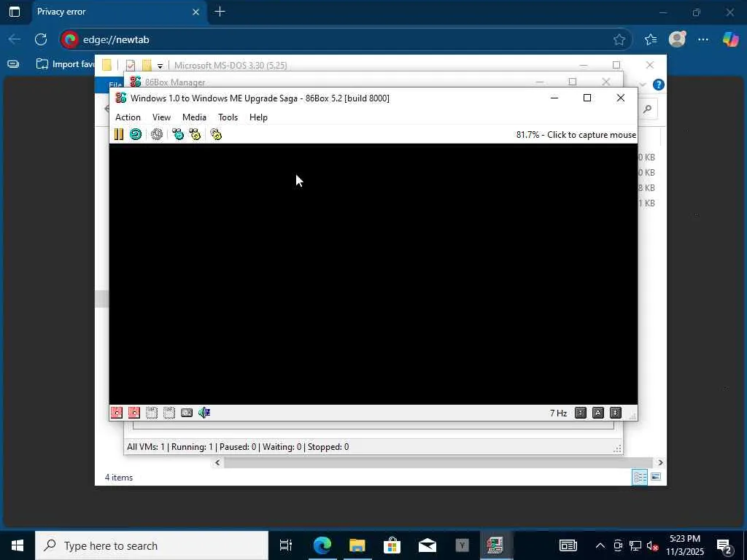This screenshot has height=560, width=747.
Task: Open the View menu in 86Box
Action: coord(161,117)
